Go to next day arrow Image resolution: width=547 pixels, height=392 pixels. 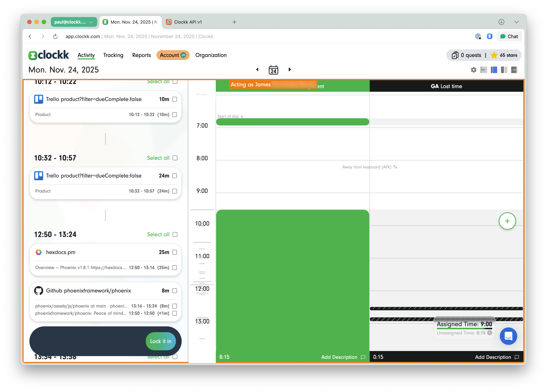coord(290,70)
